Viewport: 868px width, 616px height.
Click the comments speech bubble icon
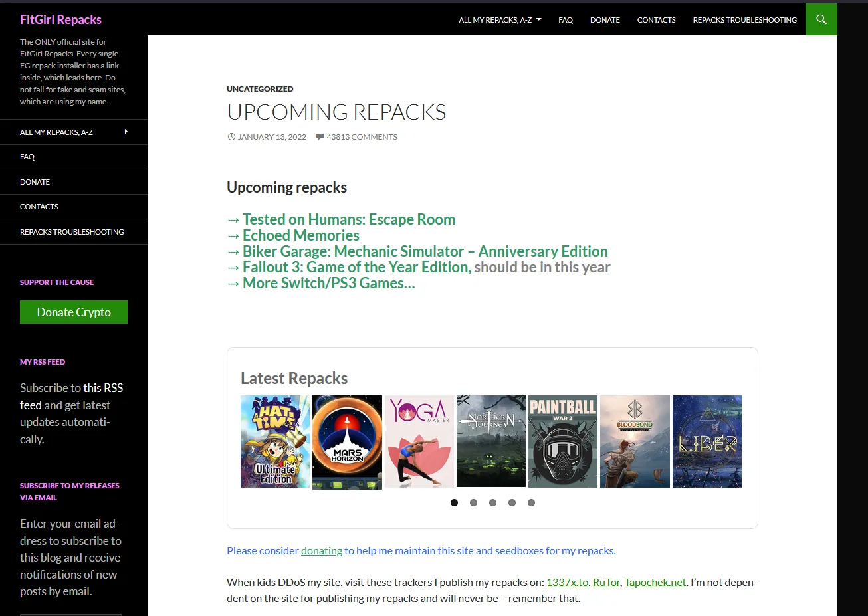coord(320,137)
